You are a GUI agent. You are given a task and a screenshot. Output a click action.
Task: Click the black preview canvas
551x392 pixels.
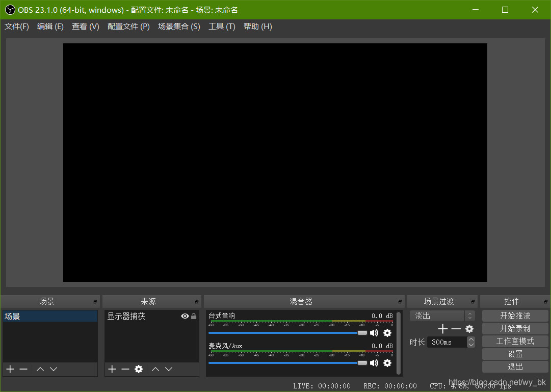[x=275, y=163]
